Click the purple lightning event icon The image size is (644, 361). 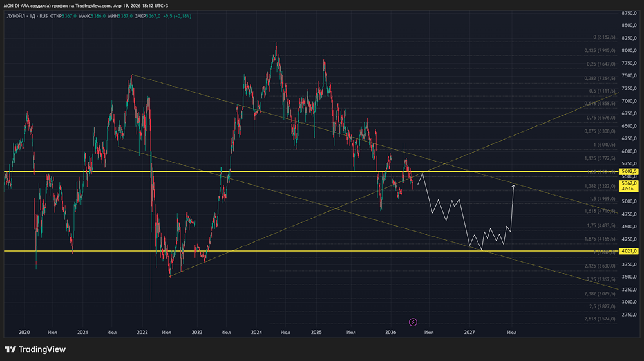pos(413,321)
